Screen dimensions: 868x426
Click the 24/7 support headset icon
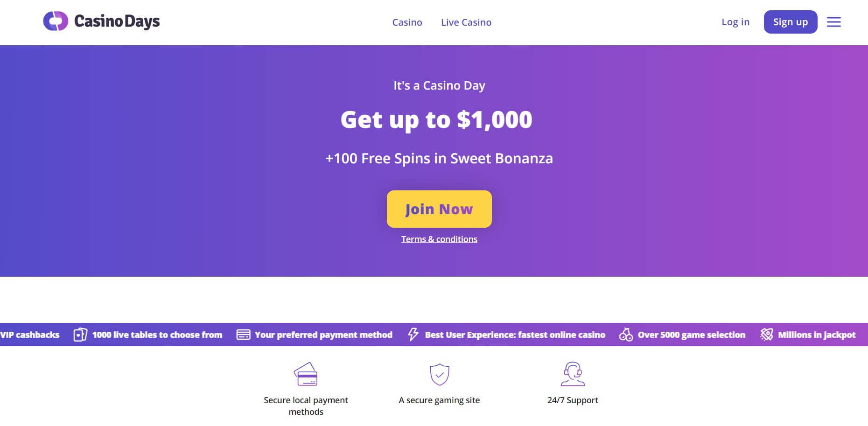coord(573,374)
